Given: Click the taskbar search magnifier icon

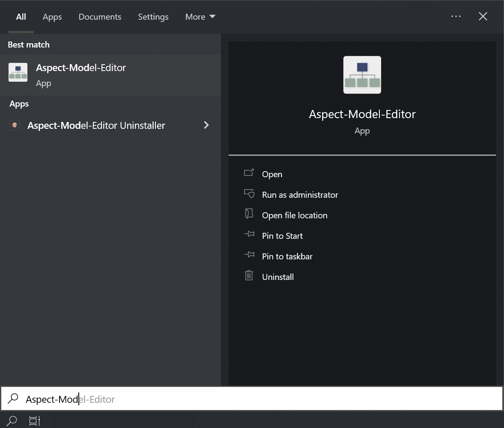Looking at the screenshot, I should (x=12, y=421).
